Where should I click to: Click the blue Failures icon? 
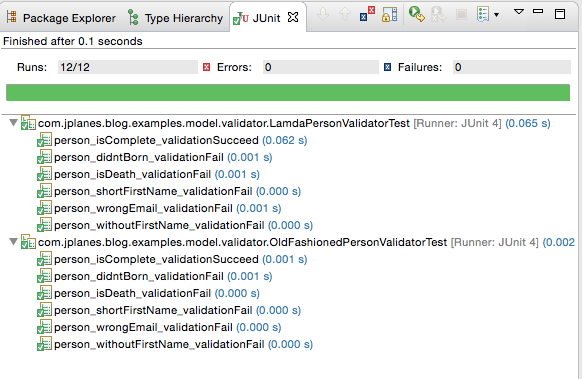pyautogui.click(x=388, y=67)
